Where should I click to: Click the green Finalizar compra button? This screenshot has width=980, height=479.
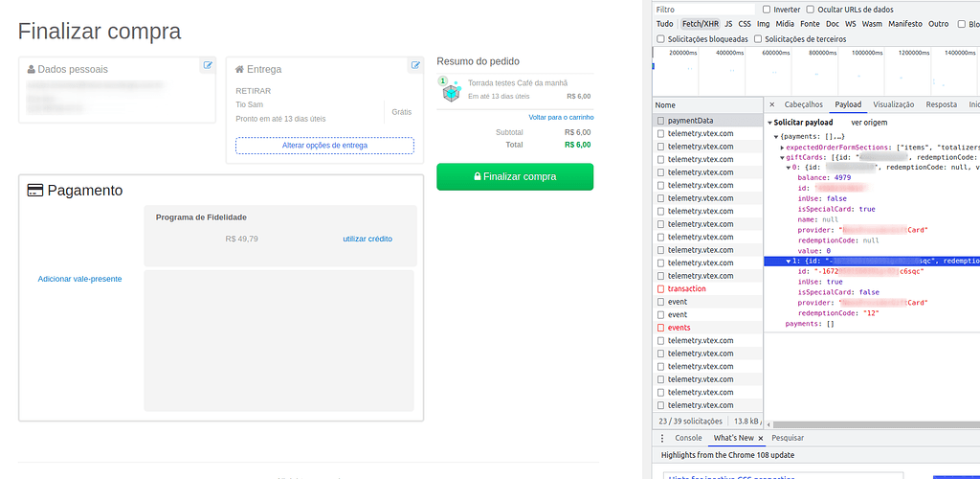tap(515, 176)
